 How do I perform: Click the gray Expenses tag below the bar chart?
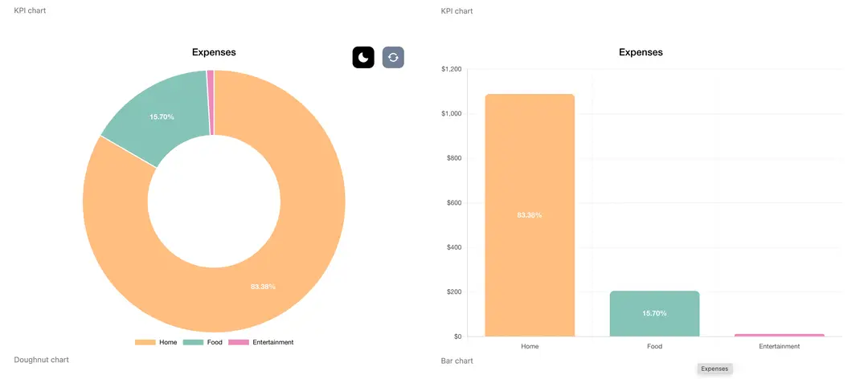714,369
